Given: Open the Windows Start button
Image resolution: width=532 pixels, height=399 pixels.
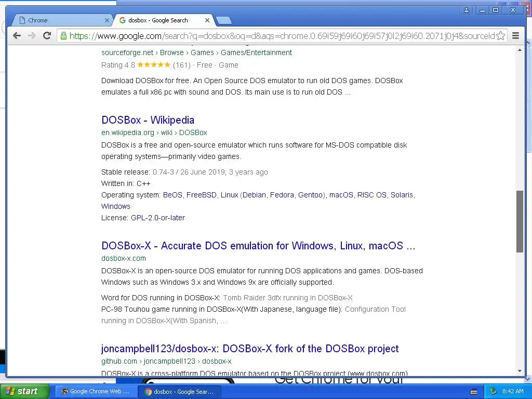Looking at the screenshot, I should pyautogui.click(x=24, y=392).
